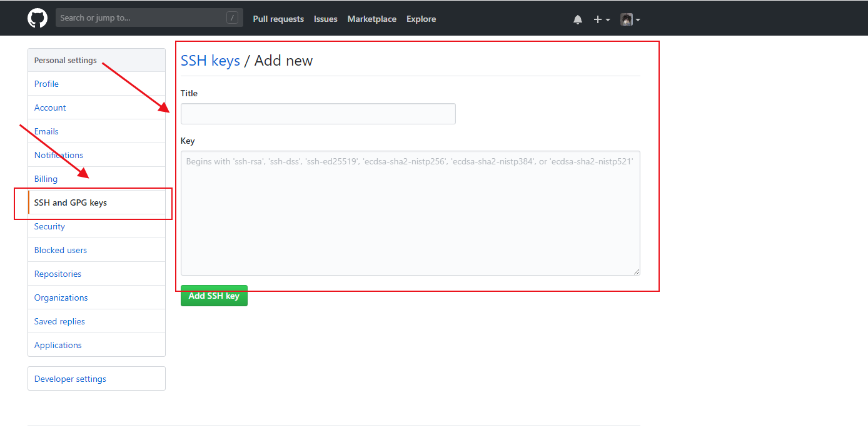Image resolution: width=868 pixels, height=435 pixels.
Task: Open Emails settings
Action: pos(96,131)
